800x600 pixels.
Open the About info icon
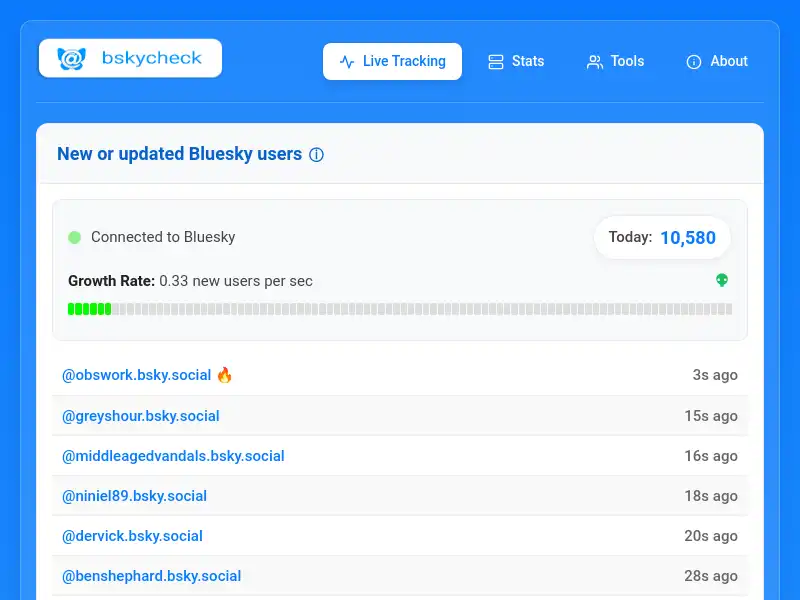pyautogui.click(x=692, y=61)
